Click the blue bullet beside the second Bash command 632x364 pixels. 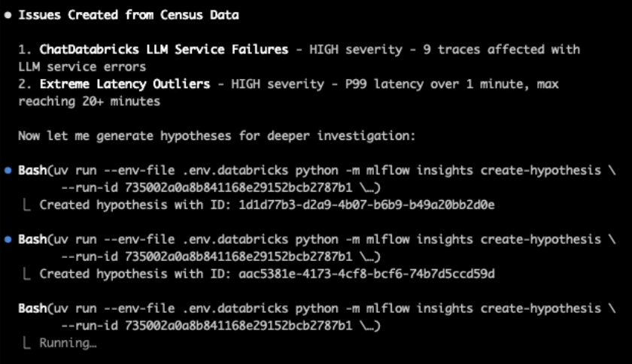[x=8, y=240]
